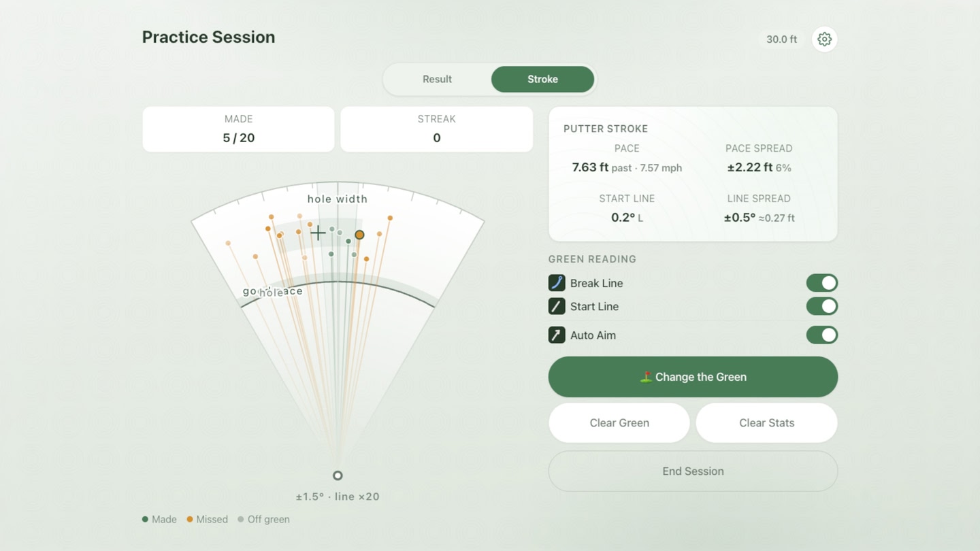Image resolution: width=980 pixels, height=551 pixels.
Task: Select the highlighted orange shot dot
Action: [x=359, y=235]
